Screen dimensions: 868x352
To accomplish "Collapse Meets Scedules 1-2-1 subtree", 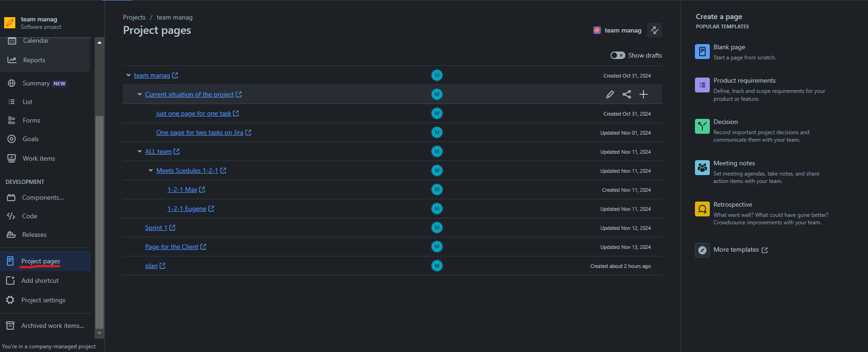I will pyautogui.click(x=151, y=170).
